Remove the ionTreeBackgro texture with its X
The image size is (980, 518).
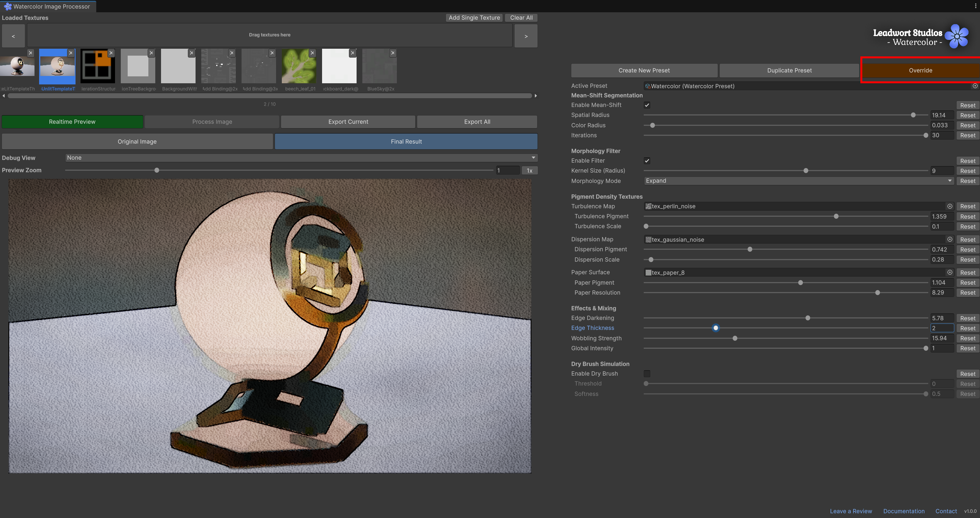click(151, 53)
